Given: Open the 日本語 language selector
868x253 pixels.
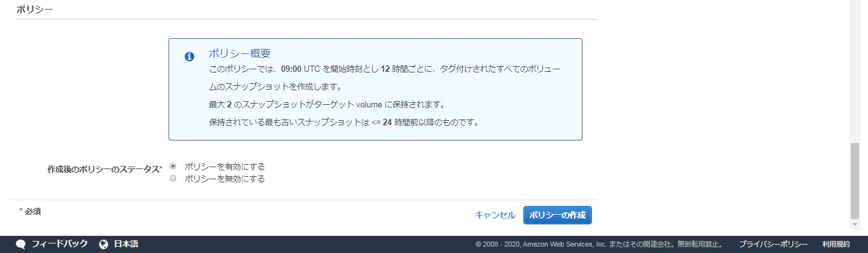Looking at the screenshot, I should 126,244.
